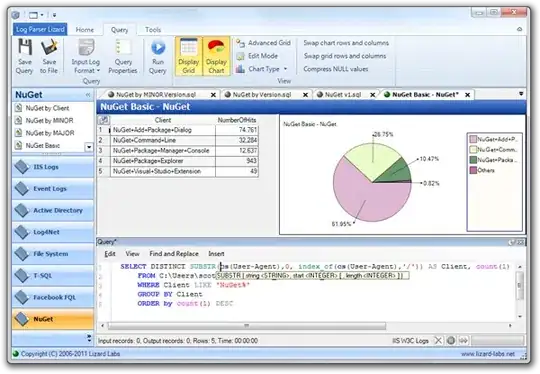Sort by the Client column header
This screenshot has width=540, height=374.
click(x=163, y=120)
